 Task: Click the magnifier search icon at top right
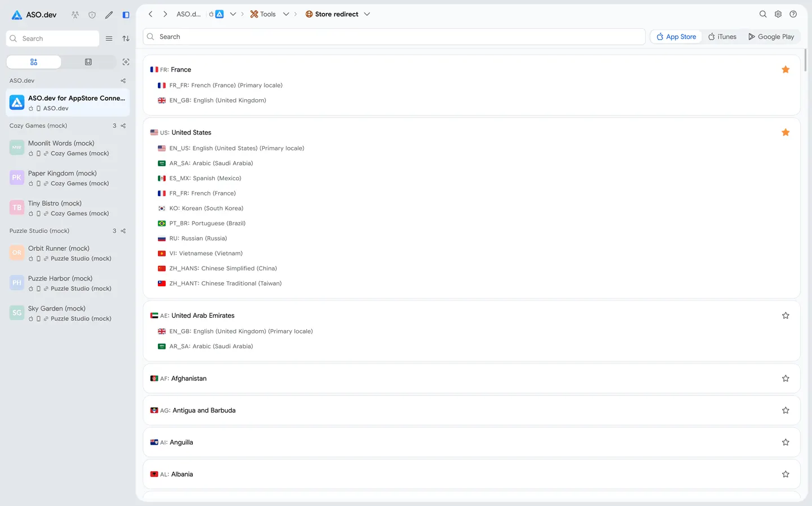coord(763,14)
